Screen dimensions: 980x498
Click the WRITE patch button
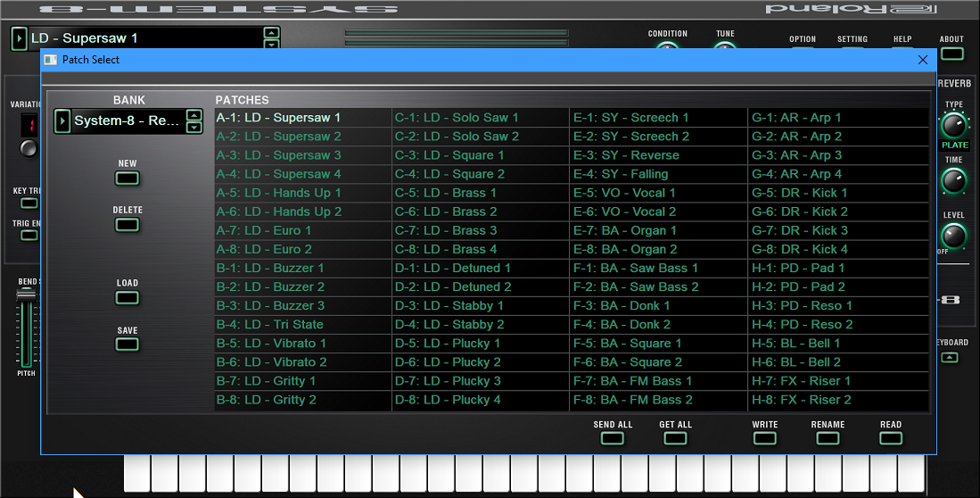(765, 438)
